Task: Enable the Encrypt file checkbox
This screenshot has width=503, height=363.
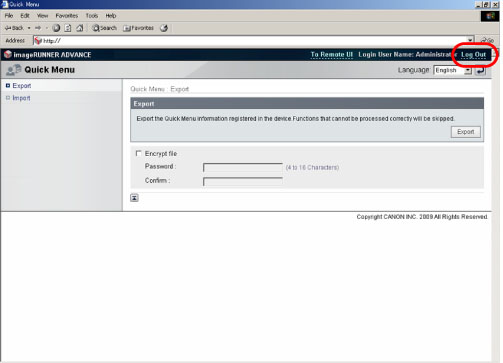Action: [x=138, y=153]
